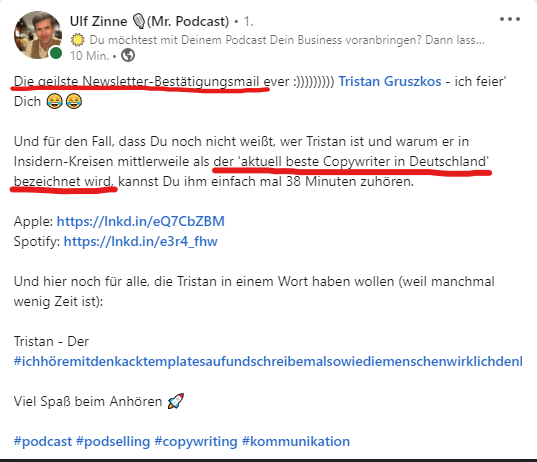Click the #podselling hashtag
Image resolution: width=537 pixels, height=462 pixels.
point(113,441)
